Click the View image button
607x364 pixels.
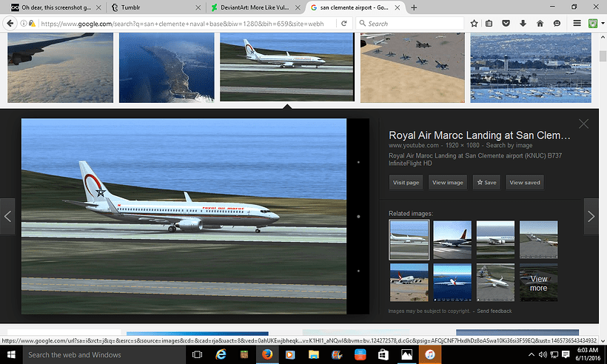point(448,183)
